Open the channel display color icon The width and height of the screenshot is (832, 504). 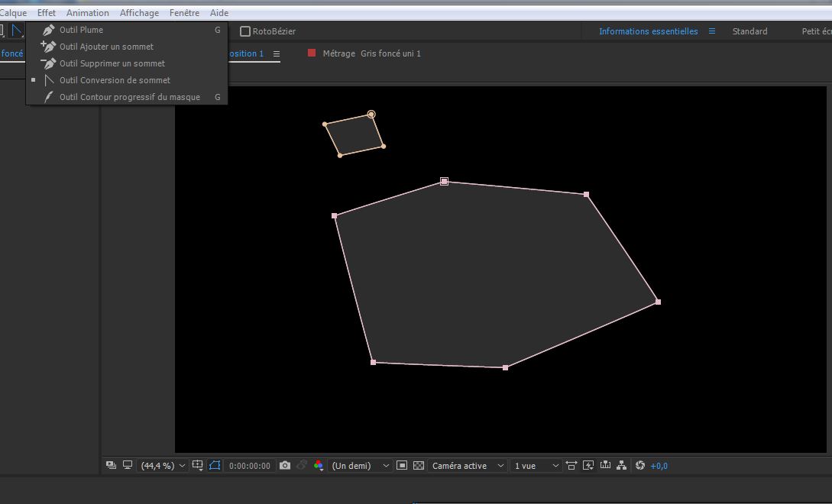[319, 465]
